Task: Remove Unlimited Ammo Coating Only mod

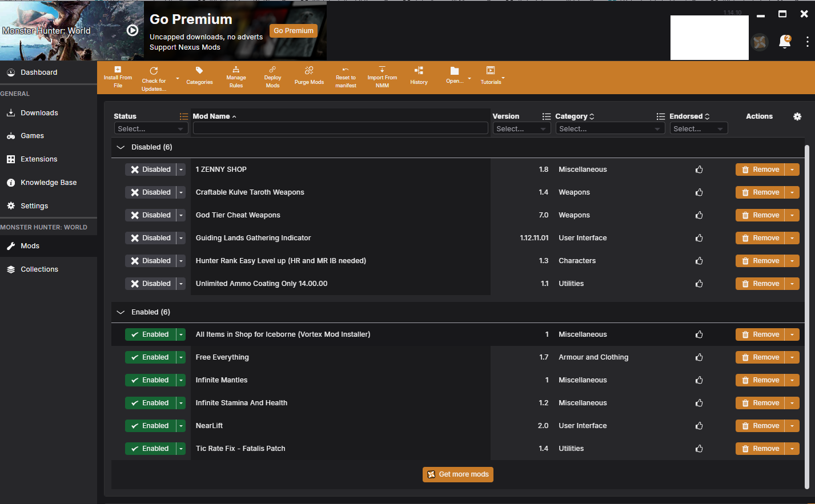Action: click(x=760, y=284)
